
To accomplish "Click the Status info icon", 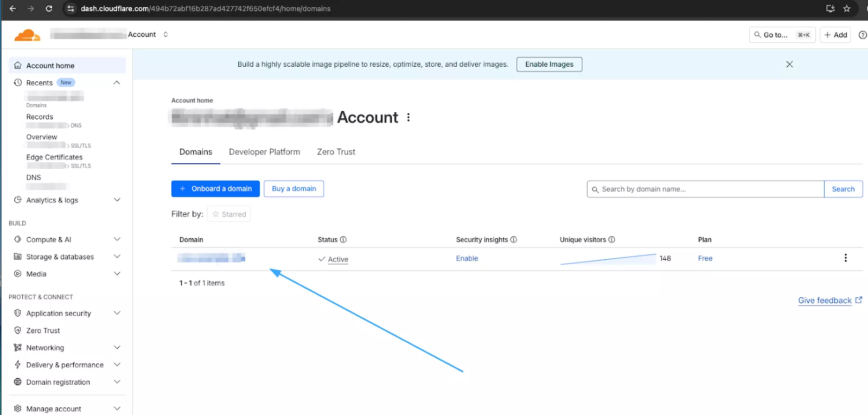I will [x=343, y=240].
